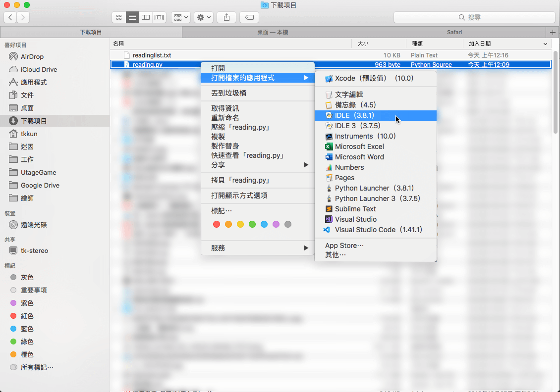The width and height of the screenshot is (560, 392).
Task: Filter by 藍色 tag in sidebar
Action: (x=27, y=329)
